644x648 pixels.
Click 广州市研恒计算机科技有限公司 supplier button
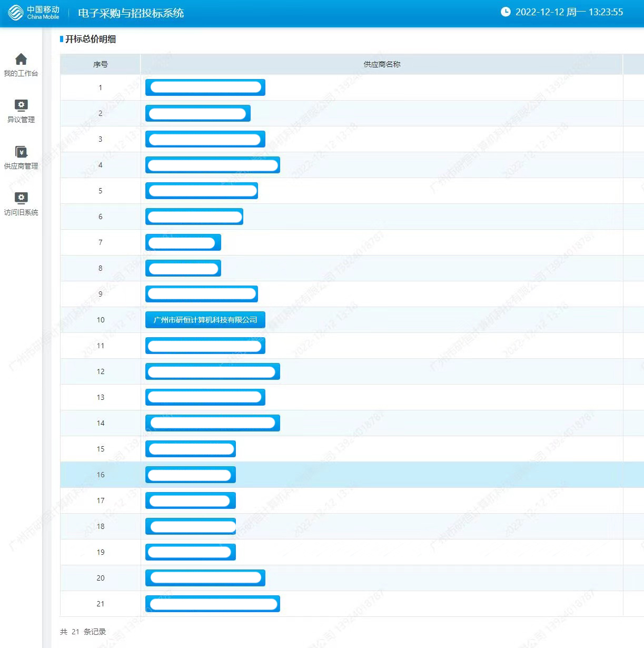tap(205, 320)
